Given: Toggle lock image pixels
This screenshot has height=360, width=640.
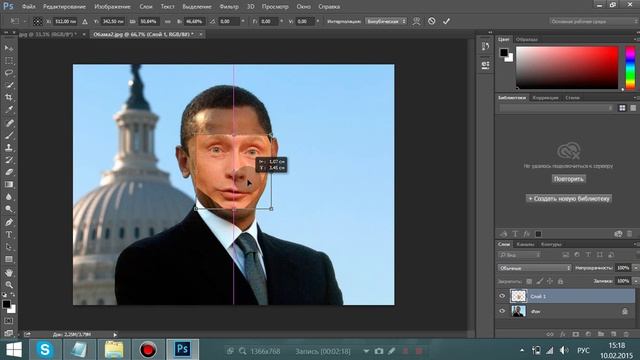Looking at the screenshot, I should coord(540,281).
